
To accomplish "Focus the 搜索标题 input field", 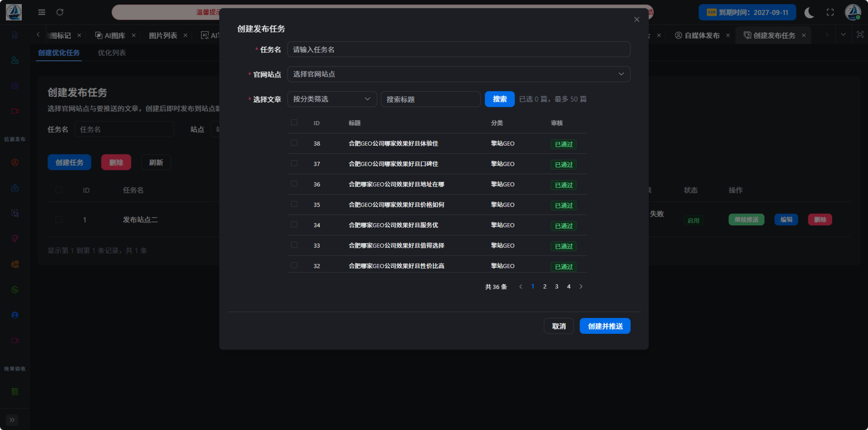I will pos(431,99).
